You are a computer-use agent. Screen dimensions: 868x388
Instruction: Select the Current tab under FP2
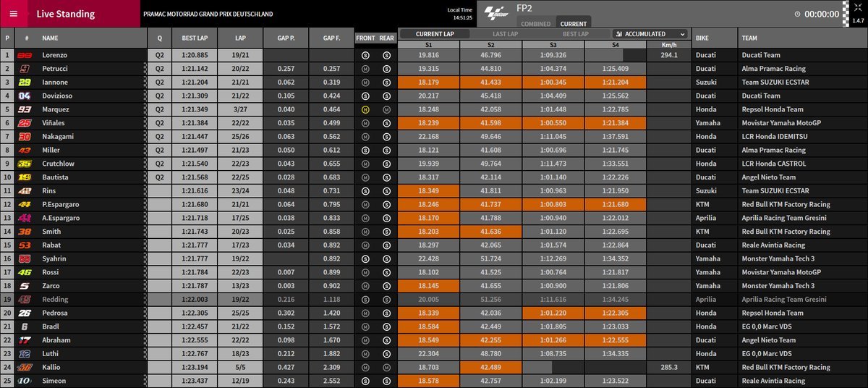coord(574,24)
